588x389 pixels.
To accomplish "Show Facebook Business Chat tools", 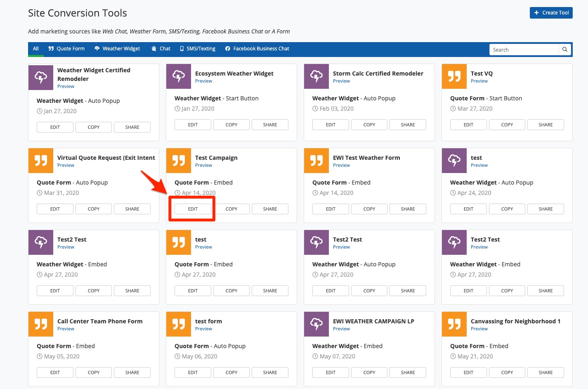I will coord(257,49).
